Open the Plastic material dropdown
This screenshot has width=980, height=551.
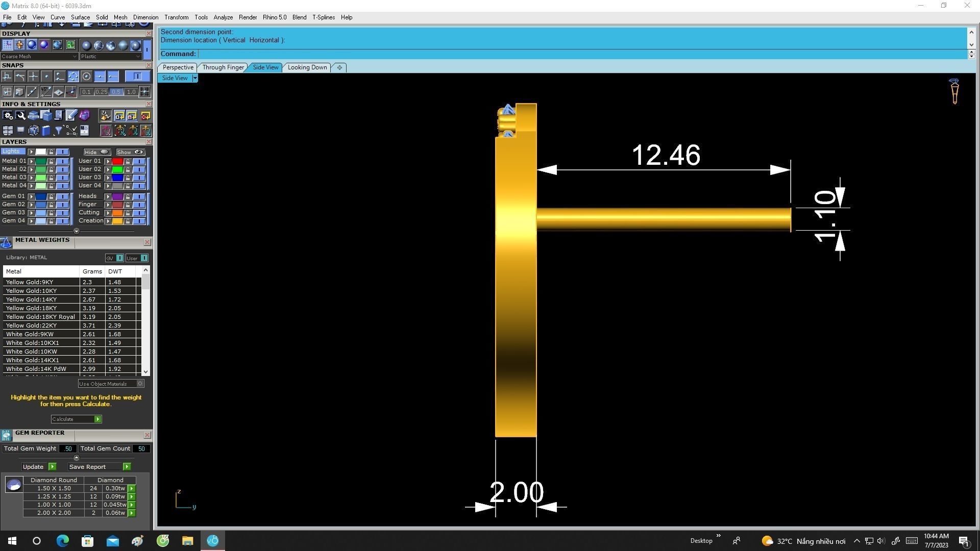click(x=110, y=57)
